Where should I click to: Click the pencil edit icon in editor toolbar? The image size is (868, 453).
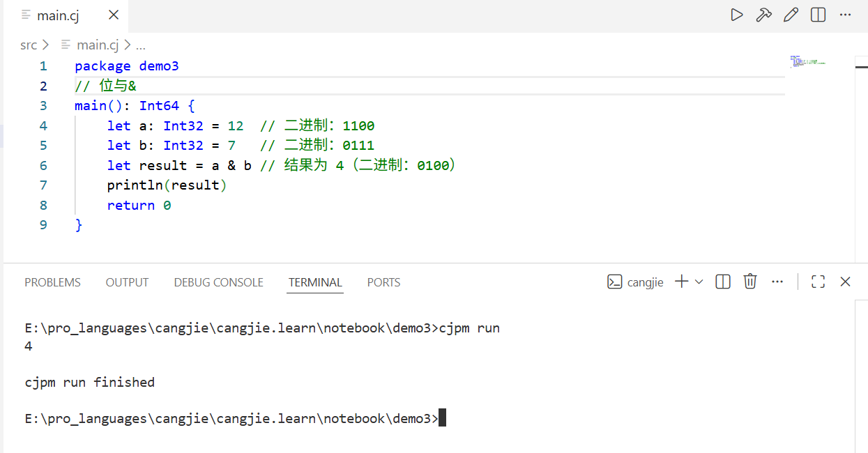[791, 15]
